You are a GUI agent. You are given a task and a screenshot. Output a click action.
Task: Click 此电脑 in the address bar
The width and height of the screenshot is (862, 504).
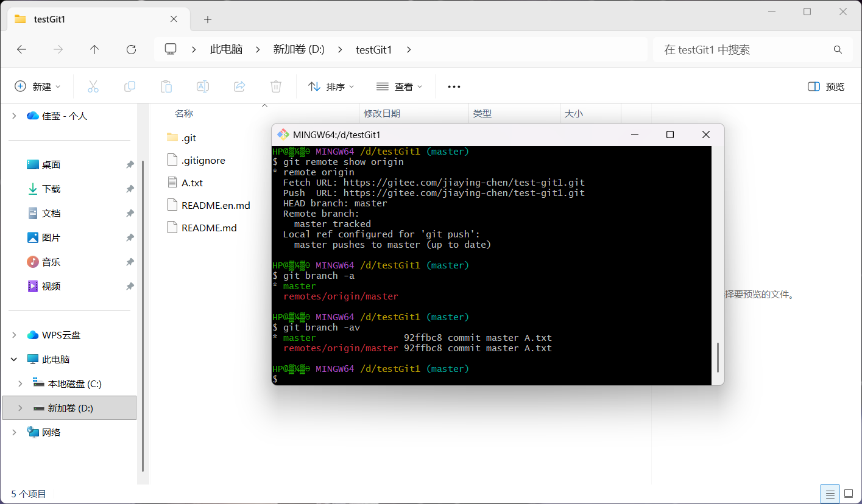coord(226,49)
